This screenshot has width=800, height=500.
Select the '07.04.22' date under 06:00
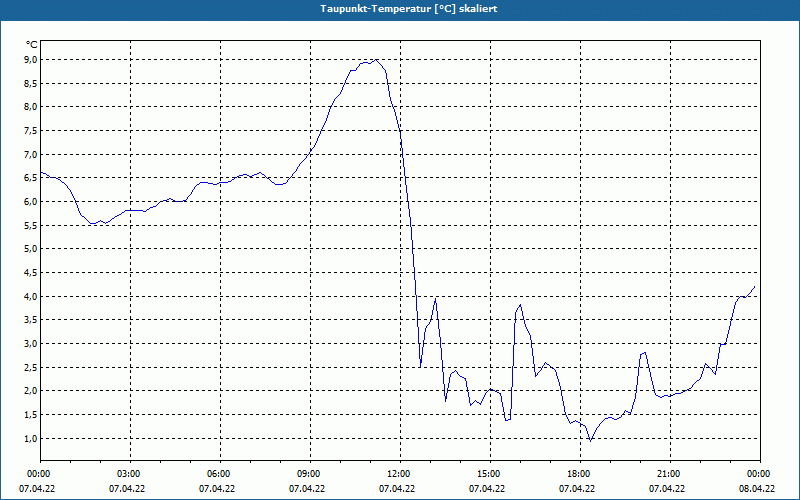(x=217, y=489)
